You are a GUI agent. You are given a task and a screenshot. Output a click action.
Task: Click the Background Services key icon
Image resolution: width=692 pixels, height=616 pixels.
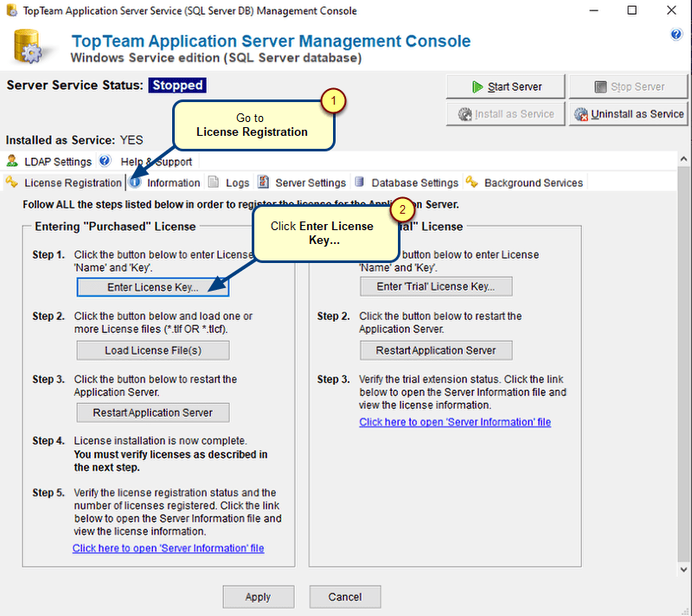[471, 182]
